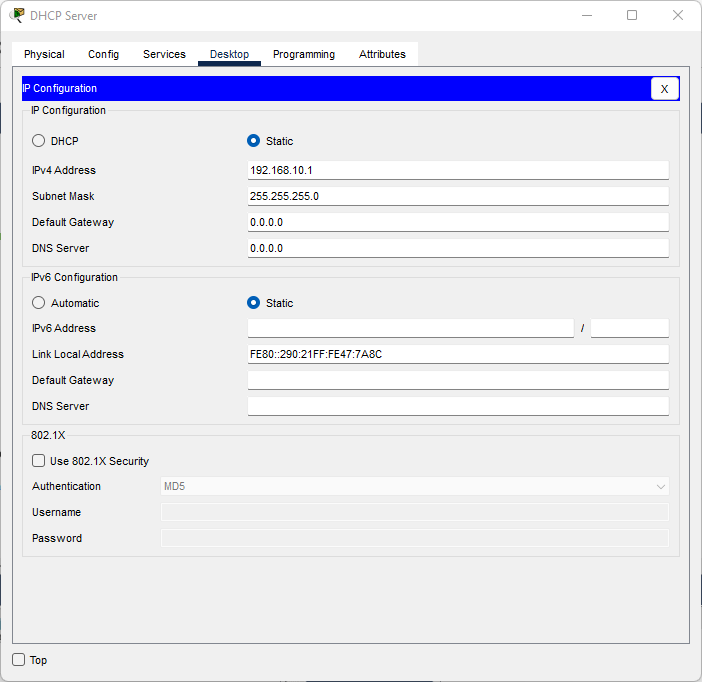Click the DHCP Server window icon
Image resolution: width=702 pixels, height=682 pixels.
point(17,15)
